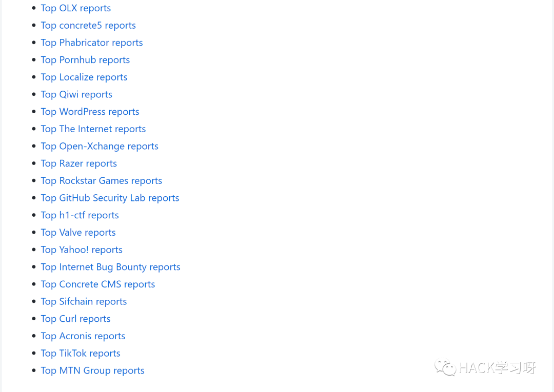
Task: Follow Top Internet Bug Bounty reports link
Action: click(110, 267)
